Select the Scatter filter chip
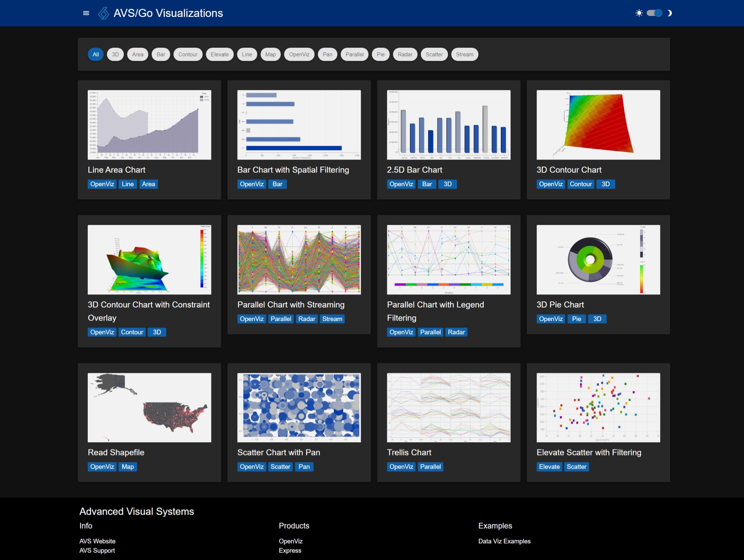This screenshot has height=560, width=744. click(x=434, y=54)
